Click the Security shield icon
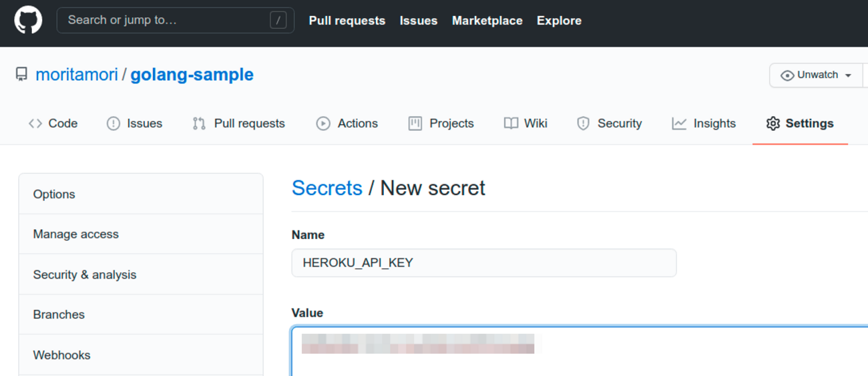This screenshot has width=868, height=376. [583, 124]
